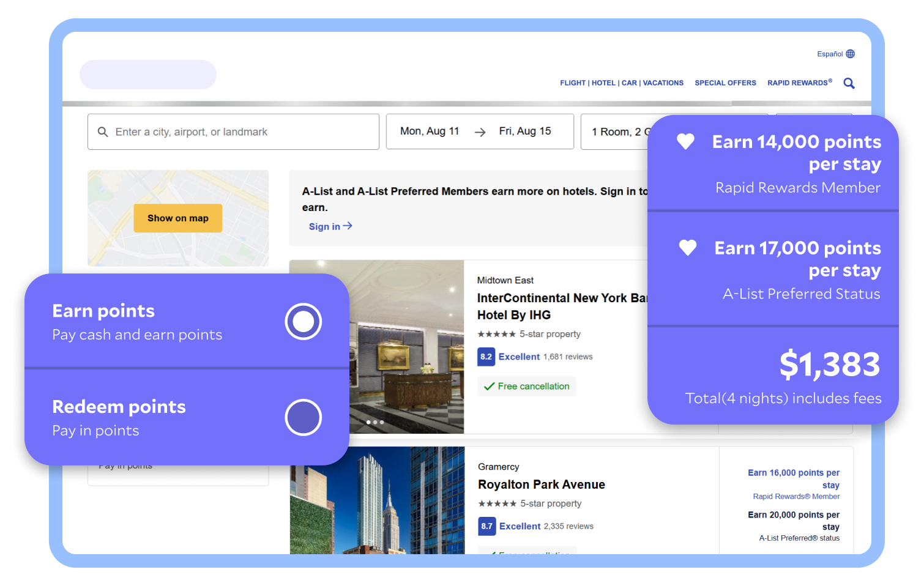Screen dimensions: 924x586
Task: Open SPECIAL OFFERS in the navigation
Action: click(x=725, y=83)
